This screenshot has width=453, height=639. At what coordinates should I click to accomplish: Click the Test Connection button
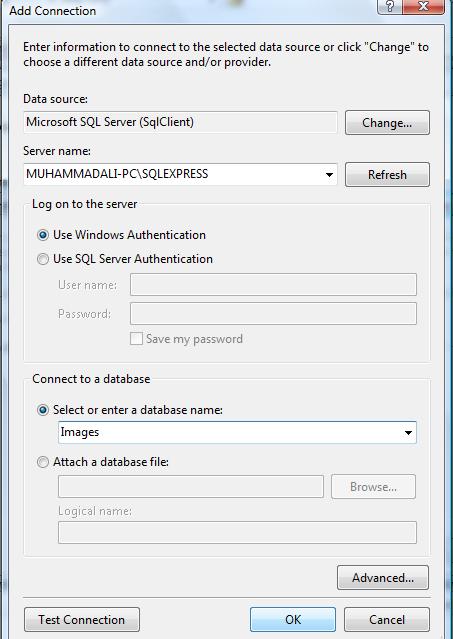(x=82, y=619)
